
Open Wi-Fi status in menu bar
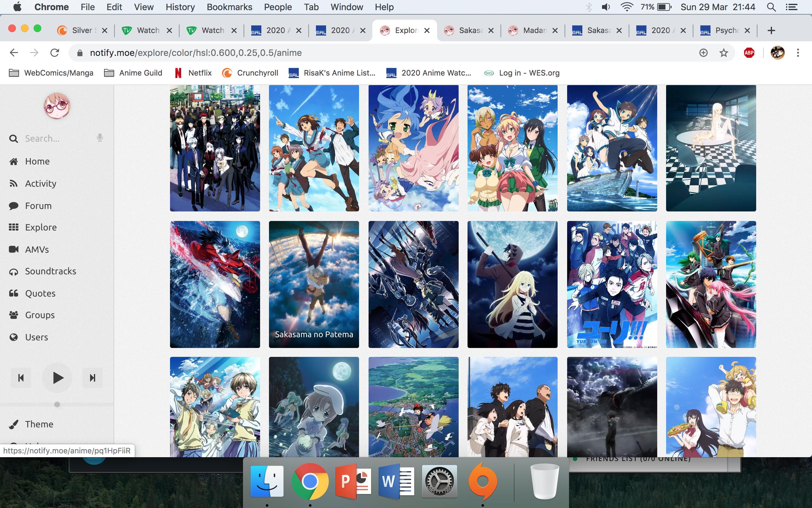(626, 7)
